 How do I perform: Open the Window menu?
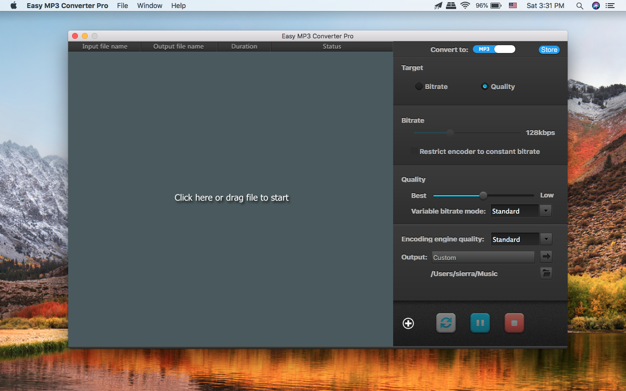[x=149, y=6]
